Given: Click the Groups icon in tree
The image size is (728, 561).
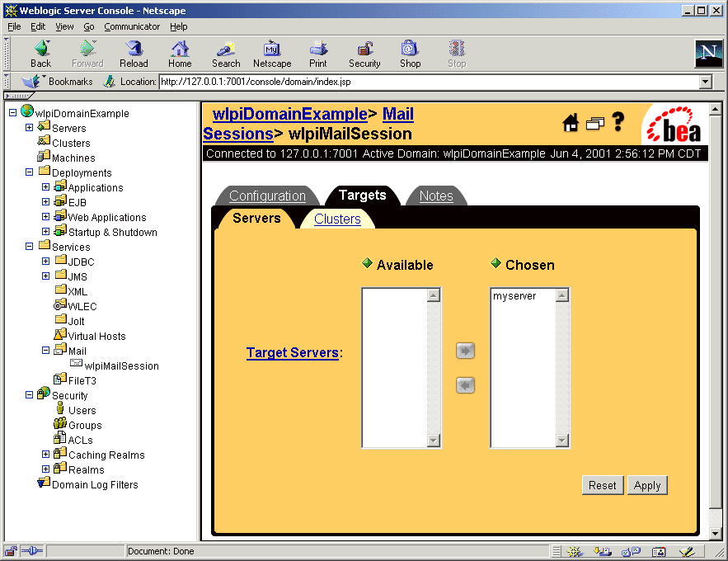Looking at the screenshot, I should 60,423.
